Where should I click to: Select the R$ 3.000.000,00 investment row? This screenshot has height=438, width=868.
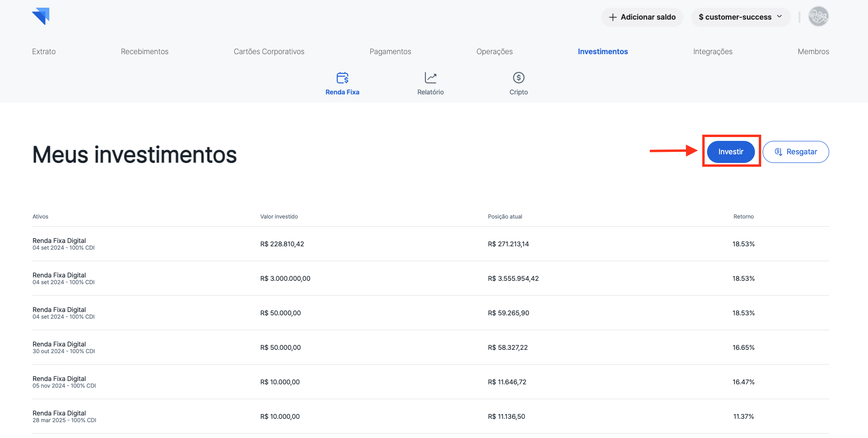[x=285, y=278]
